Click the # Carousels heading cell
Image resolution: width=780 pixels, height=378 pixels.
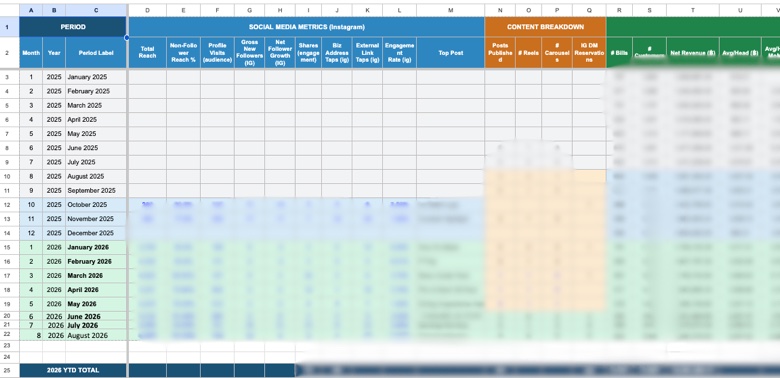tap(557, 53)
